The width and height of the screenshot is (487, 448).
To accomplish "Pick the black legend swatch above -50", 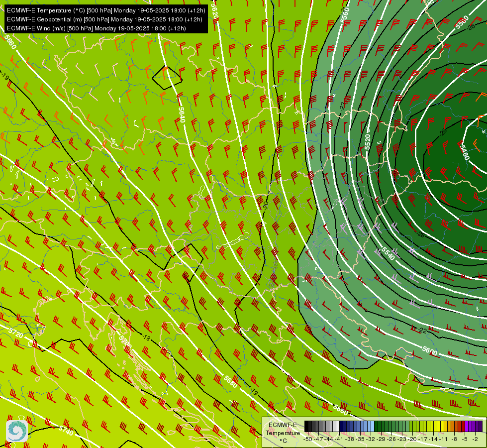I will [306, 427].
